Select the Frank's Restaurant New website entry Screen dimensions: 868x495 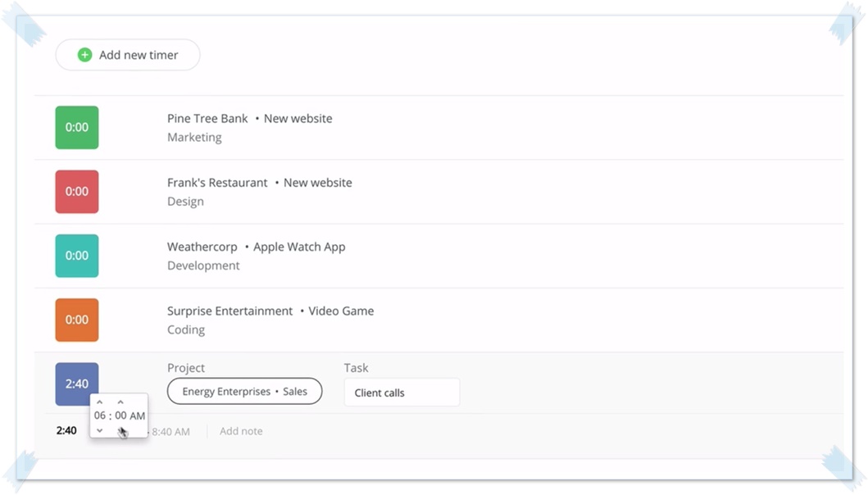pyautogui.click(x=259, y=183)
